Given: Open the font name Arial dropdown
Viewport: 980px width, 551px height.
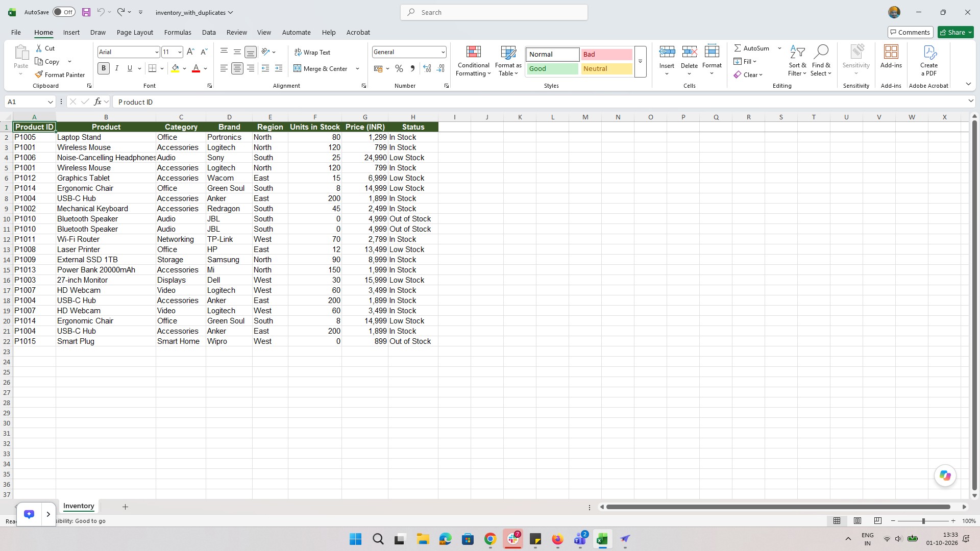Looking at the screenshot, I should (157, 52).
